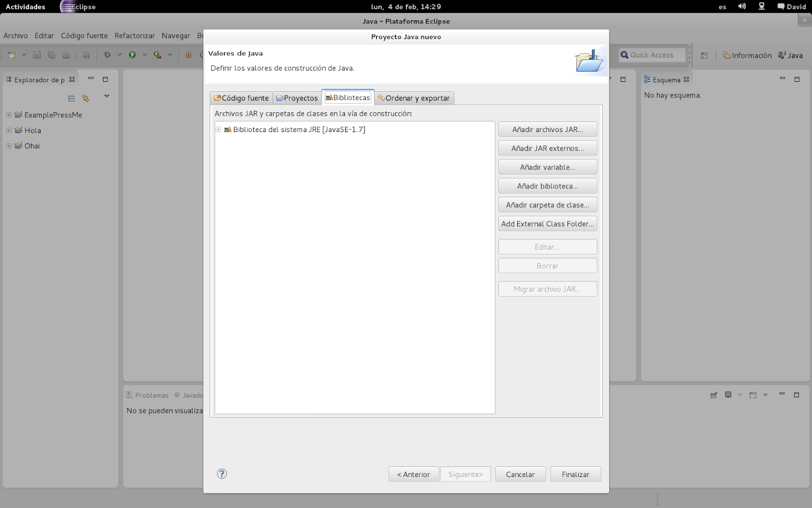Viewport: 812px width, 508px height.
Task: Expand the Hola project in the Explorer
Action: (8, 130)
